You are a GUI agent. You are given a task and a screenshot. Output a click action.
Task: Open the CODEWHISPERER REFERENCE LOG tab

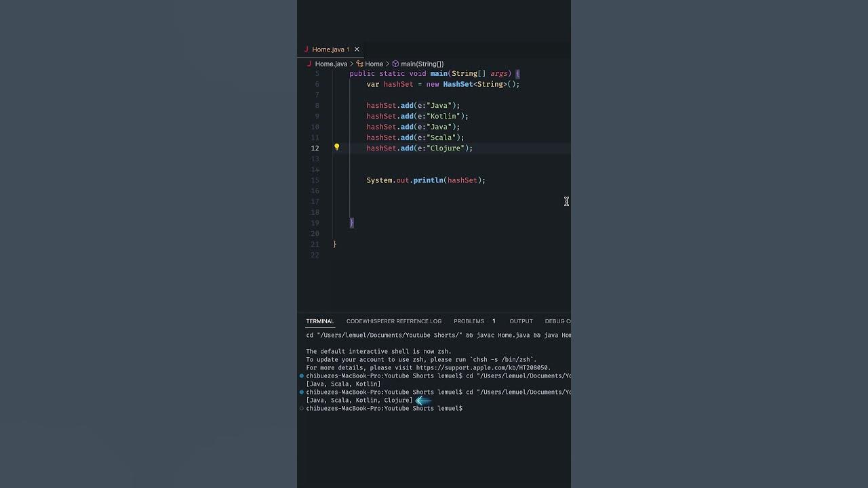[x=394, y=321]
